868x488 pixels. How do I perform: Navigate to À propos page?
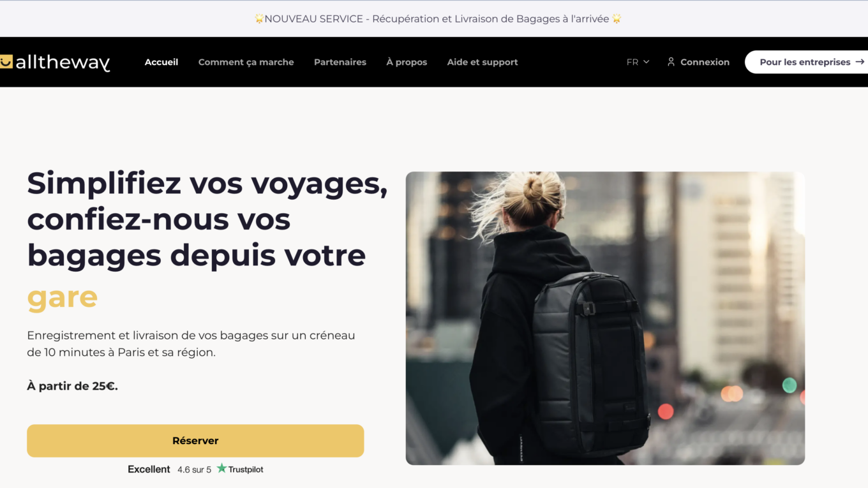[x=407, y=62]
